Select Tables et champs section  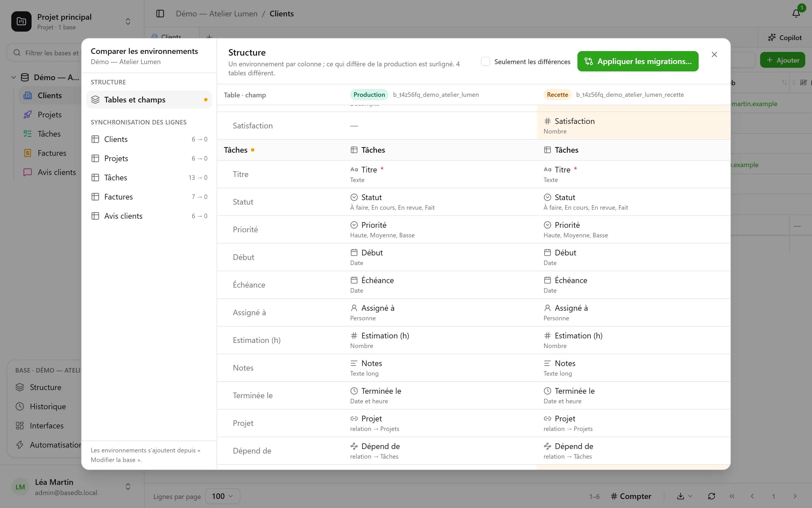149,99
